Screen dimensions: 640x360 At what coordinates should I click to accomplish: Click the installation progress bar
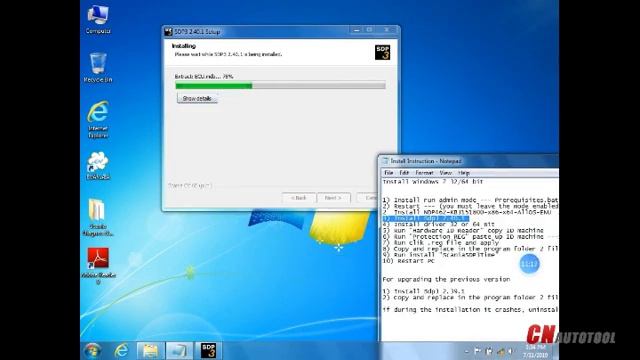(x=280, y=86)
